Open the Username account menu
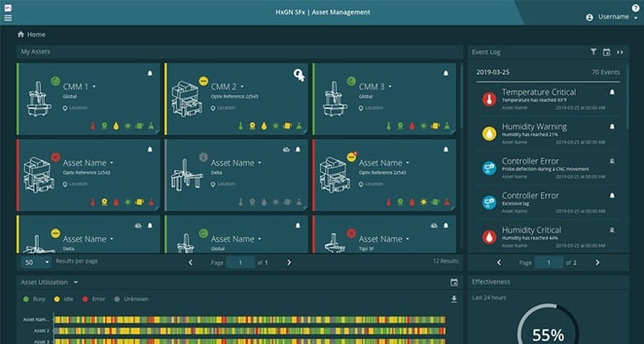Screen dimensions: 644x344 [614, 16]
